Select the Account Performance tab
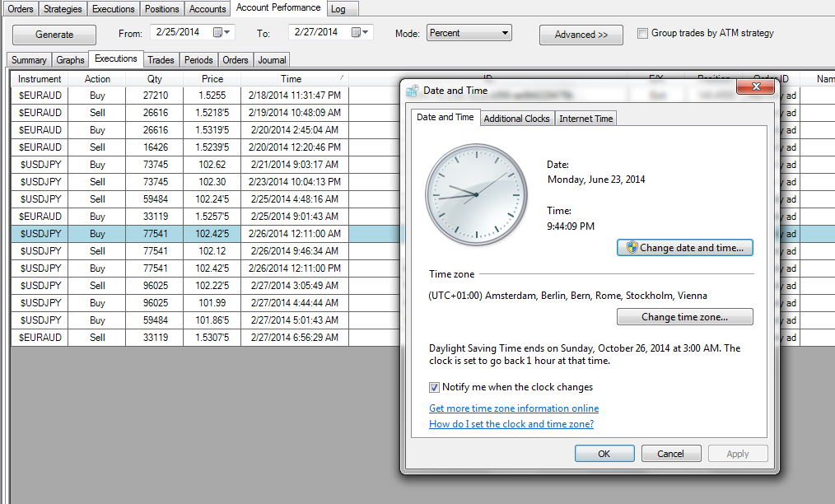Screen dimensions: 835x504 278,8
